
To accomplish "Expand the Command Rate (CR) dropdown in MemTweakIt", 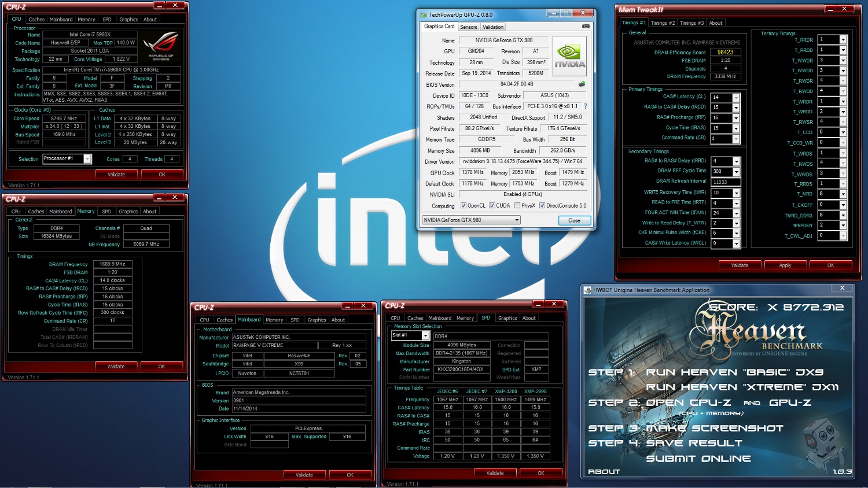I will click(x=736, y=139).
